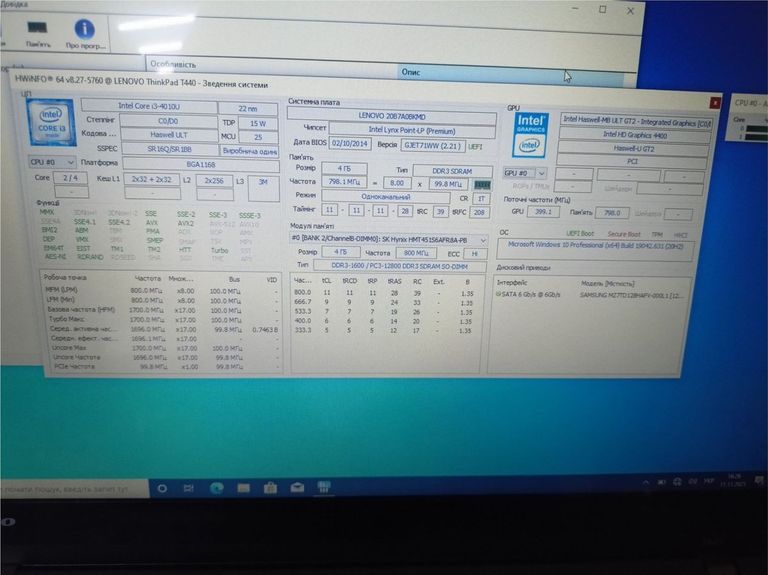Click the Haswell-U GT2 GPU codename field

click(633, 148)
